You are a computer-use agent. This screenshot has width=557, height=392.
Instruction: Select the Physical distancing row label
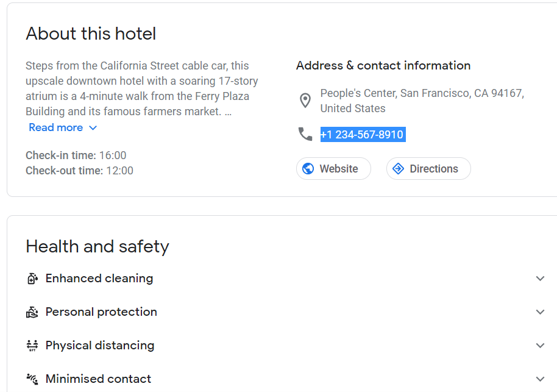tap(100, 346)
